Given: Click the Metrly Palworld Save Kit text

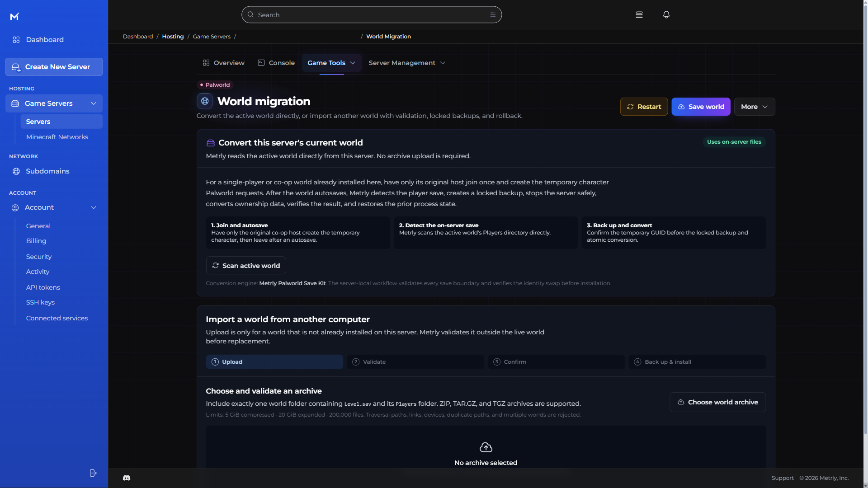Looking at the screenshot, I should (292, 283).
